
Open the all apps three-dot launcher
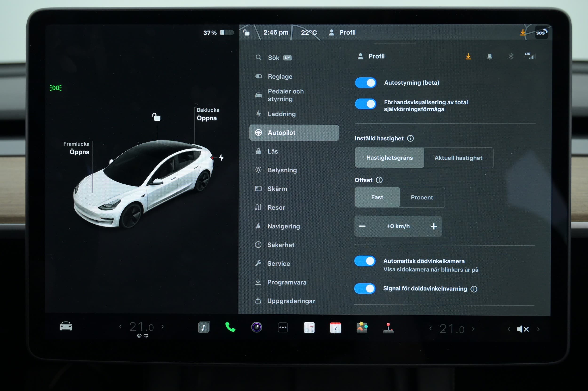(x=283, y=328)
